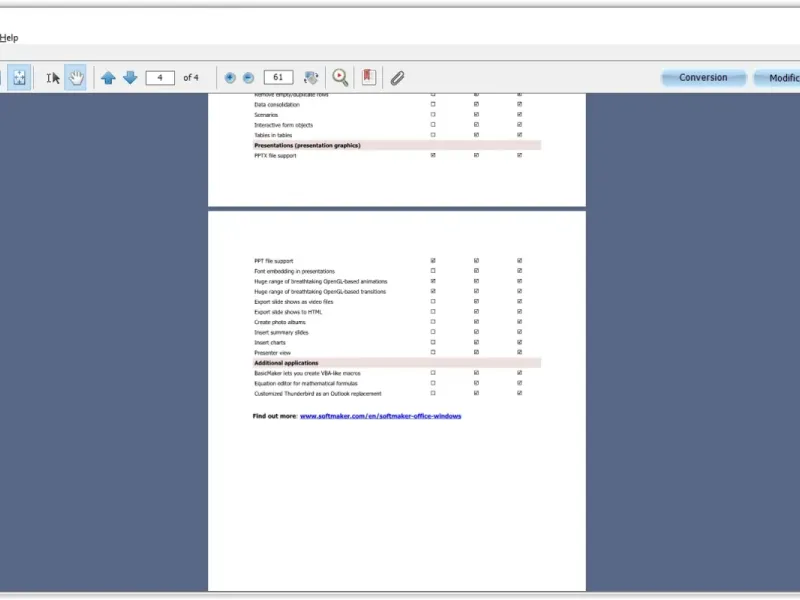800x600 pixels.
Task: Go to next page with down arrow
Action: click(130, 78)
